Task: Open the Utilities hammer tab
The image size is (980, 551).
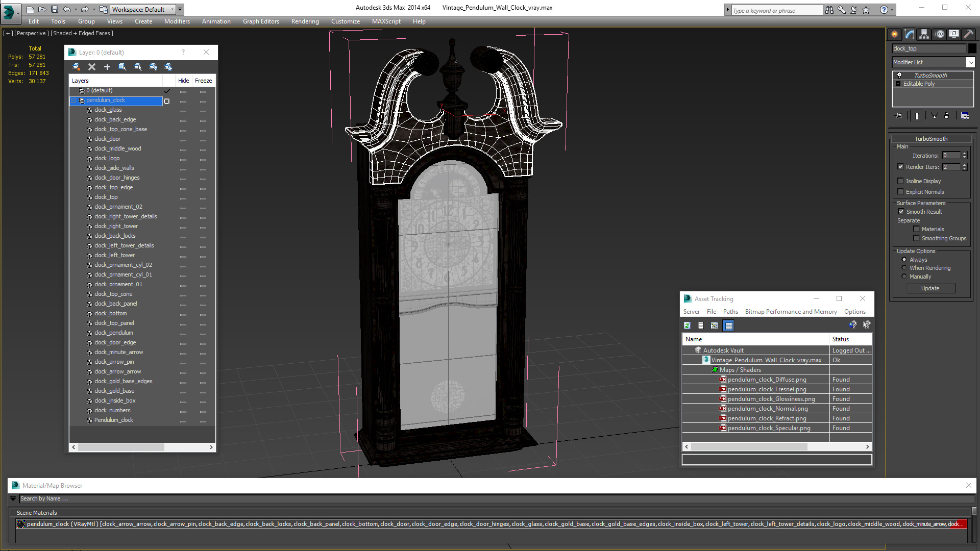Action: (x=968, y=34)
